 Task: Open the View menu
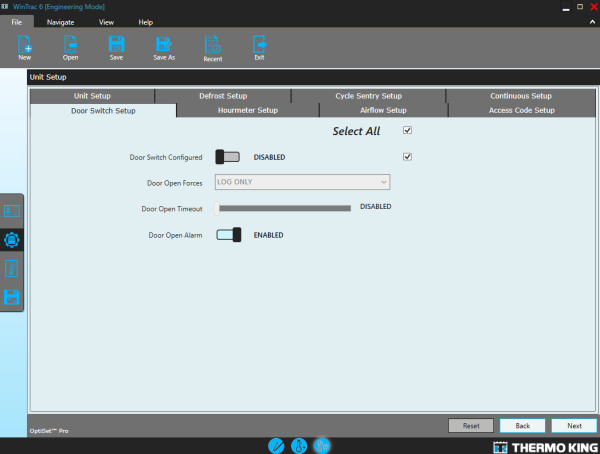(105, 21)
